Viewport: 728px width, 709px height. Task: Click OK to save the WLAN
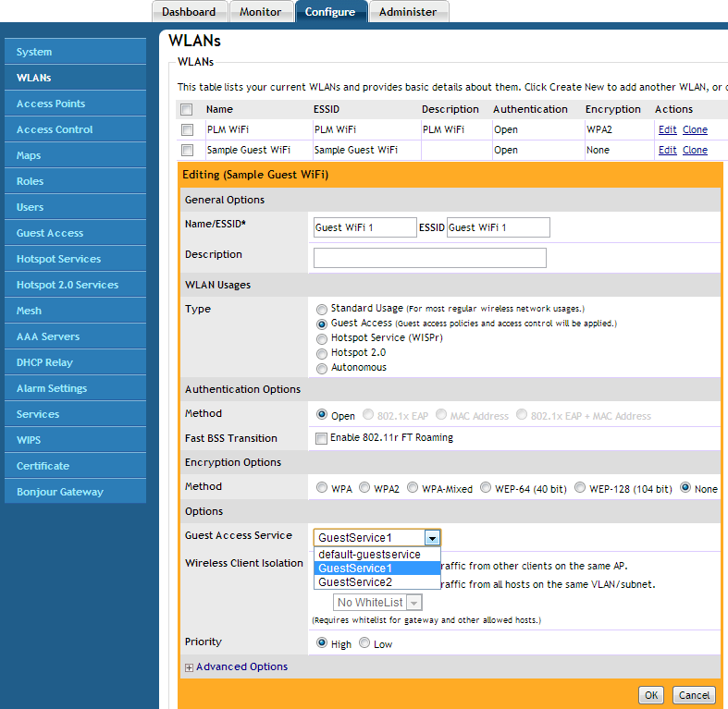[x=651, y=695]
